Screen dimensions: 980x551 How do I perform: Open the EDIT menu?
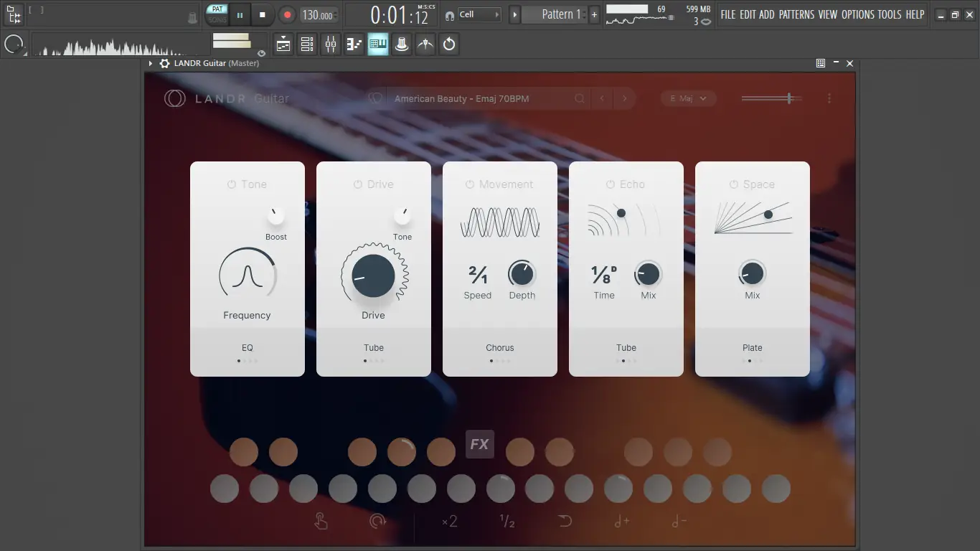click(x=748, y=14)
